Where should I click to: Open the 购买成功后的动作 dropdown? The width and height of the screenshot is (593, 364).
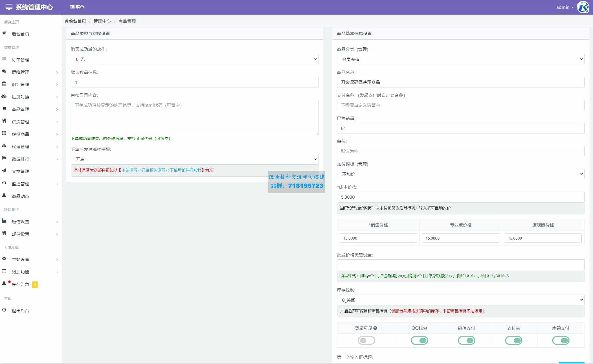[194, 59]
